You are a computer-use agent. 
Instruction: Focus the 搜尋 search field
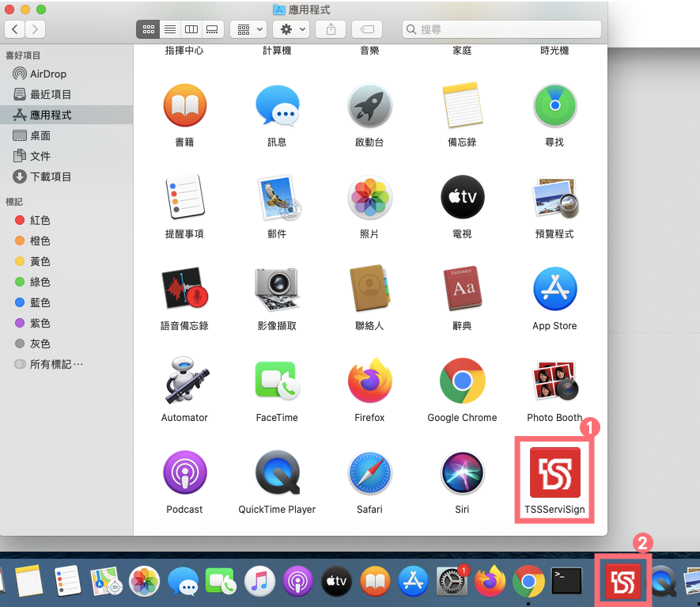(x=501, y=29)
